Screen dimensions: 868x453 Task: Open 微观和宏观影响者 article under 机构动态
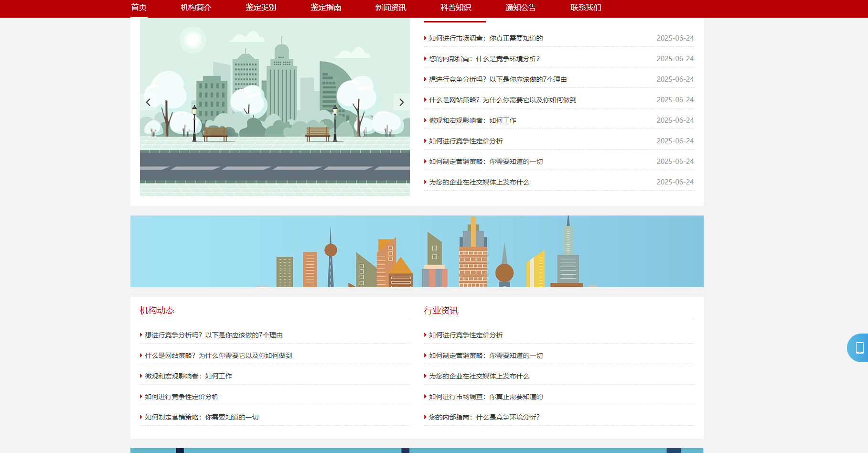click(188, 376)
